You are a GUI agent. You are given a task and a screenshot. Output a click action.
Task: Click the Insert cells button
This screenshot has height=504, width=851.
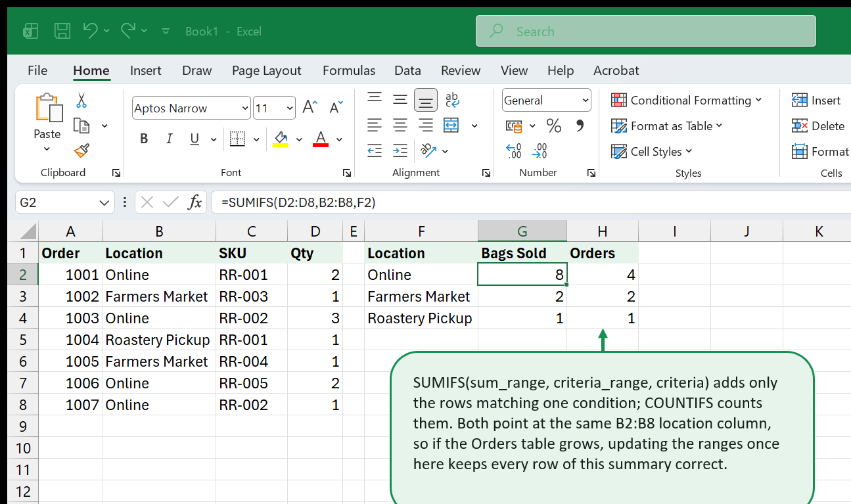click(x=816, y=100)
